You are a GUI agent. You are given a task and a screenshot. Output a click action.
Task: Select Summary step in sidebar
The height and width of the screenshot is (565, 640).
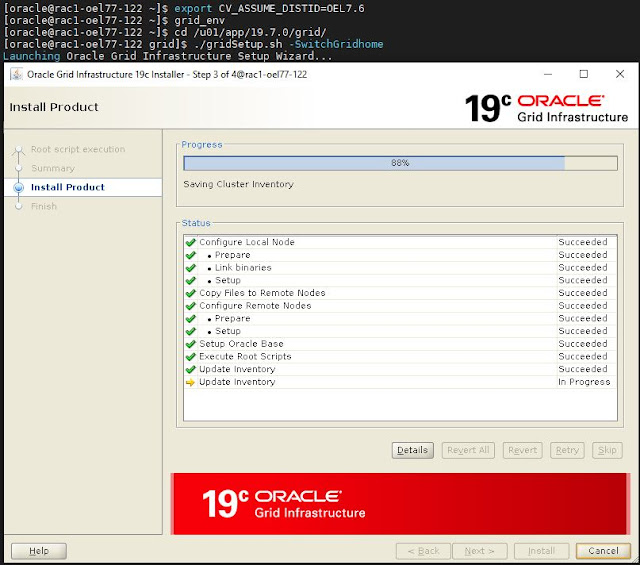(x=53, y=168)
